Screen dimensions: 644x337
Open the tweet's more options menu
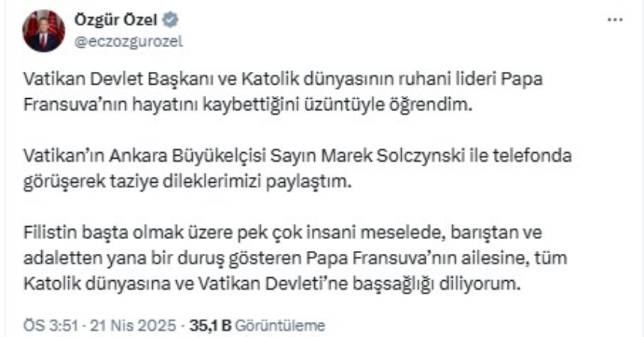pos(615,19)
